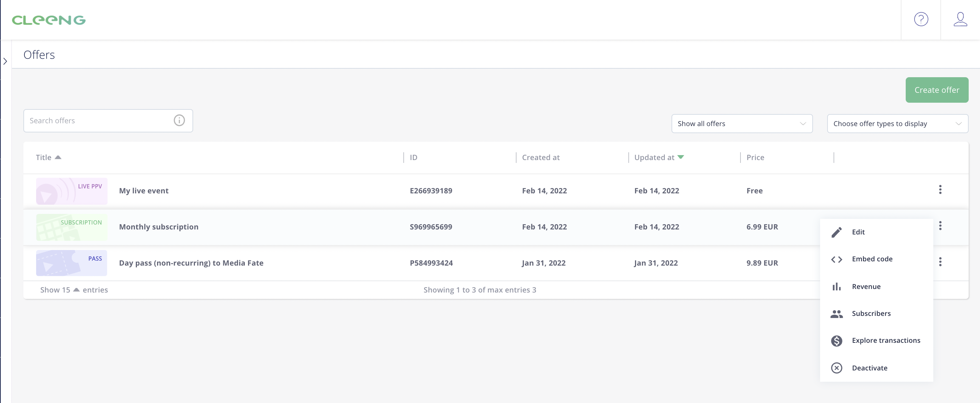Select Subscribers in the context menu
Viewport: 980px width, 403px height.
coord(877,313)
